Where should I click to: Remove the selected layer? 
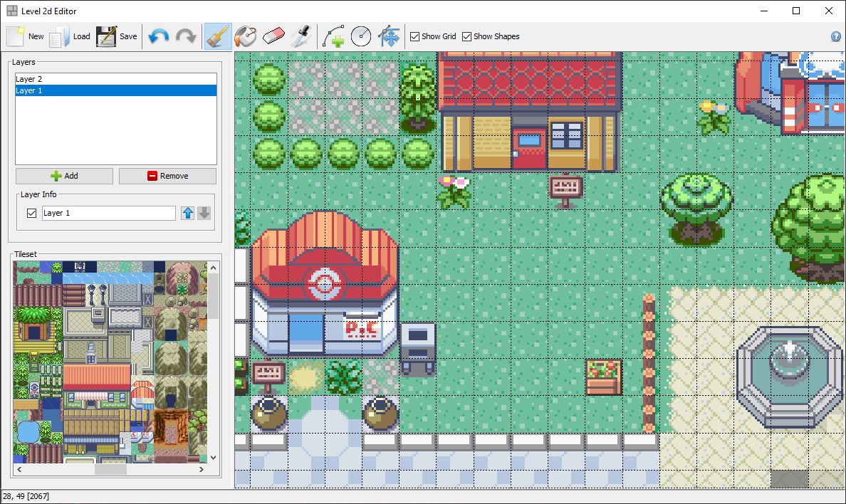coord(167,176)
